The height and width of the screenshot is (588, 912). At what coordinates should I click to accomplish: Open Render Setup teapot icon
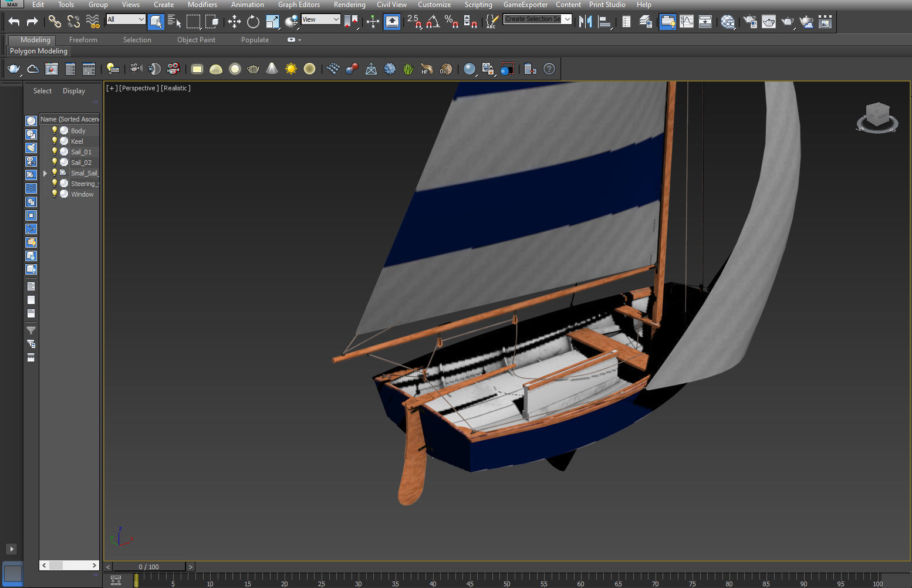point(749,22)
